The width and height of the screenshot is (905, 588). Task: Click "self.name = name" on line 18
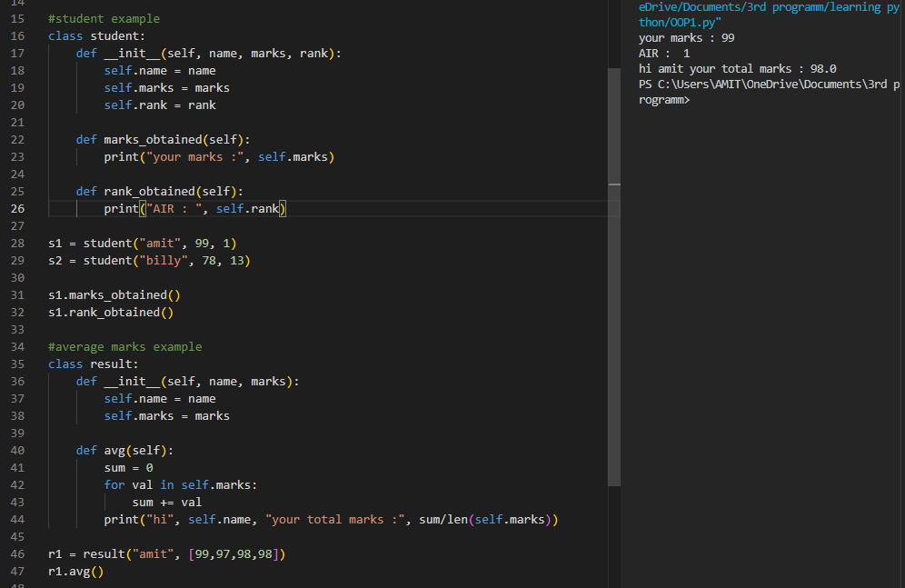pos(160,70)
